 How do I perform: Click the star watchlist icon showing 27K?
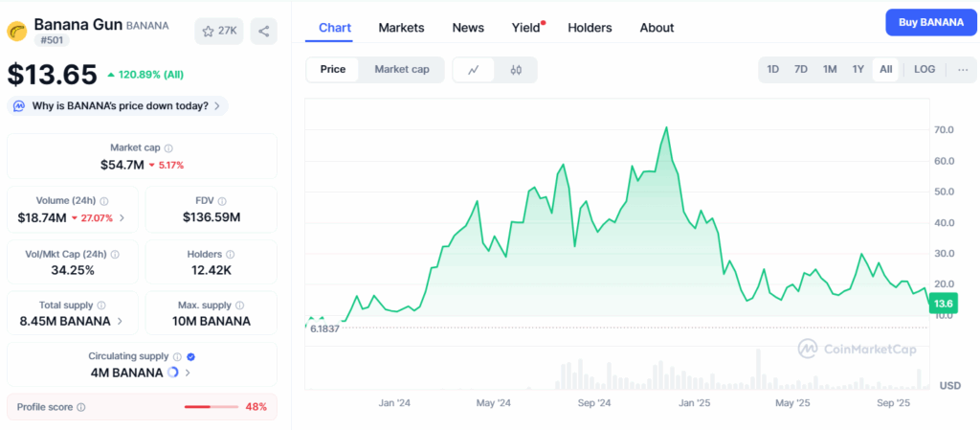click(218, 31)
